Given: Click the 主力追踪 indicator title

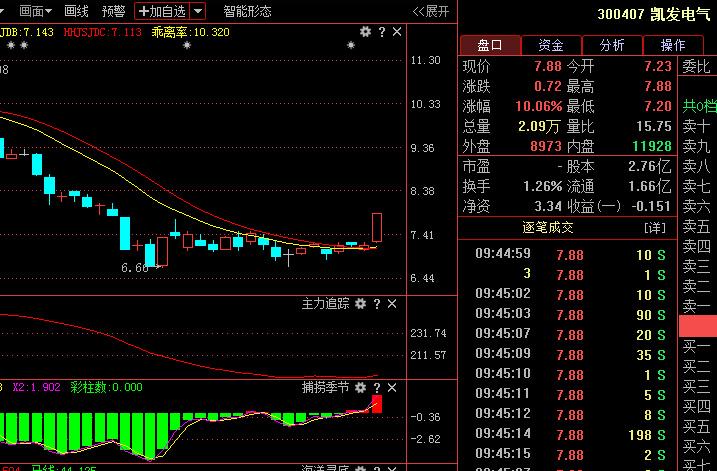Looking at the screenshot, I should point(325,304).
